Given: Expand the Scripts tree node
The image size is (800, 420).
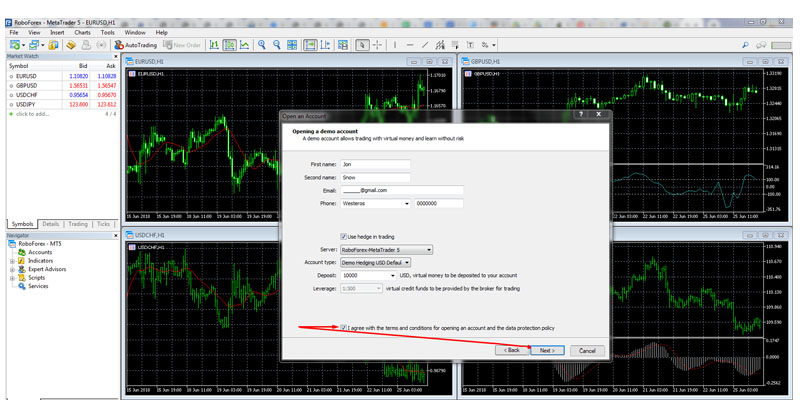Looking at the screenshot, I should pos(13,278).
